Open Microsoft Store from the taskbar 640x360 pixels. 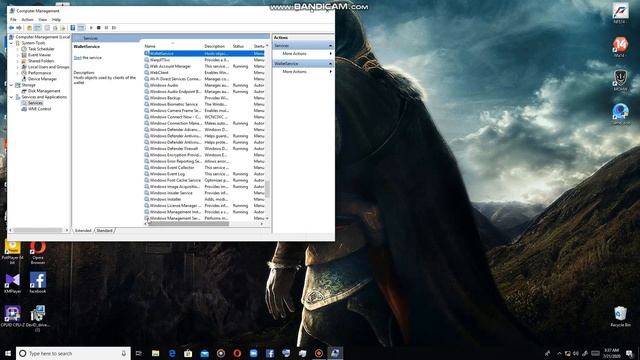pos(188,353)
